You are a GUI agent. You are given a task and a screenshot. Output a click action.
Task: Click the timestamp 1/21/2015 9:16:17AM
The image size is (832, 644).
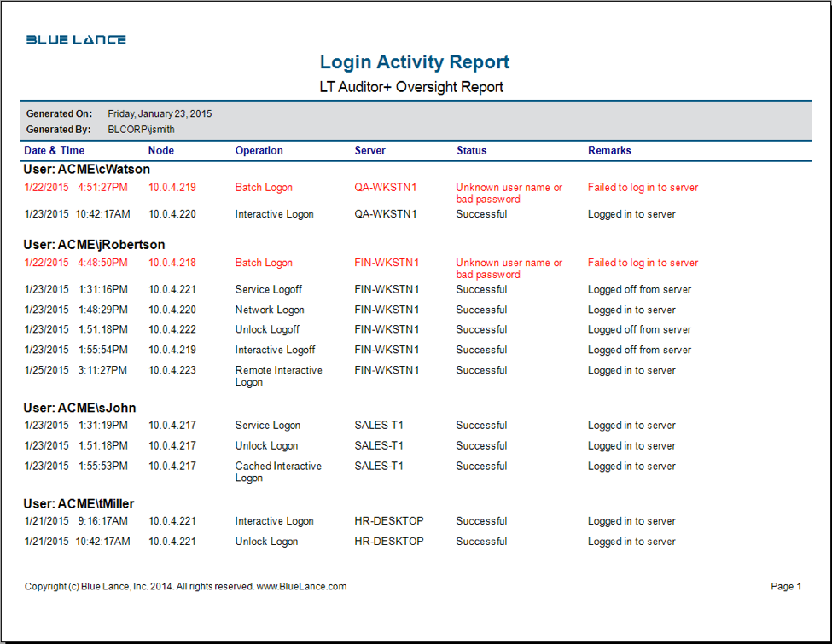pyautogui.click(x=76, y=521)
